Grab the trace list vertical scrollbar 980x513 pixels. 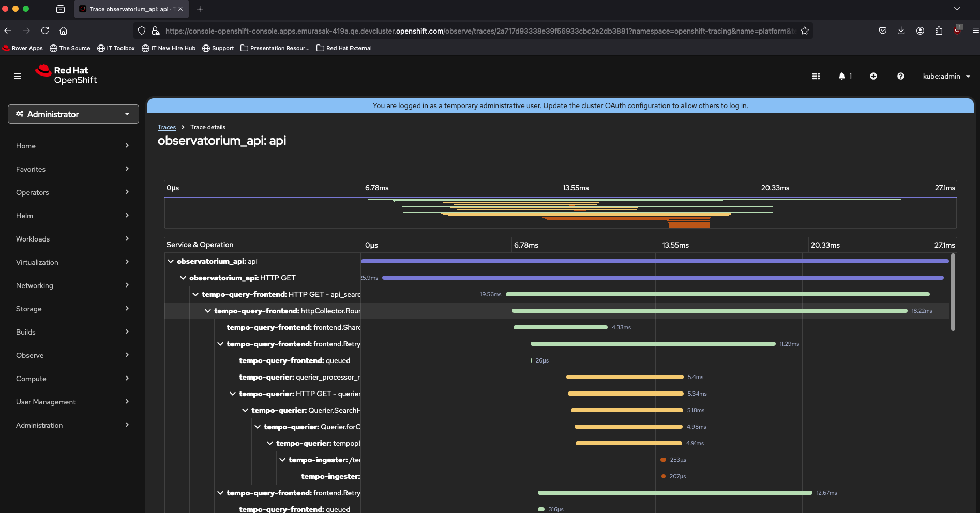953,292
